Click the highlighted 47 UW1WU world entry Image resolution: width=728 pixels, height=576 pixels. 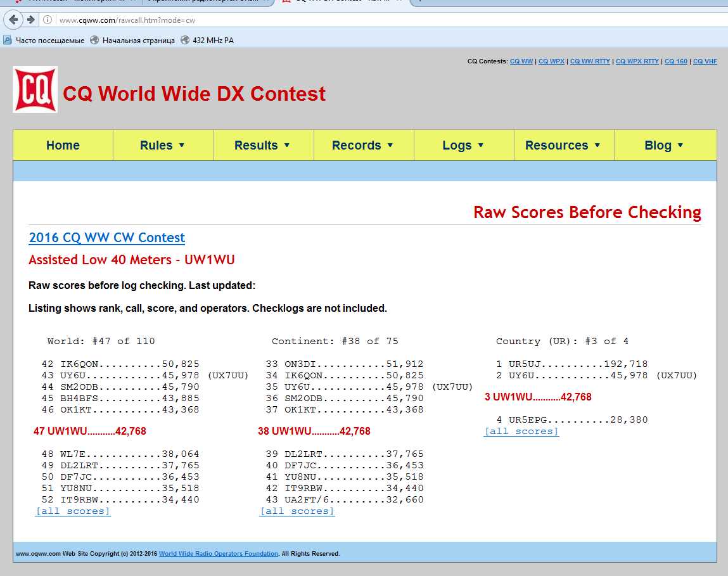point(89,431)
